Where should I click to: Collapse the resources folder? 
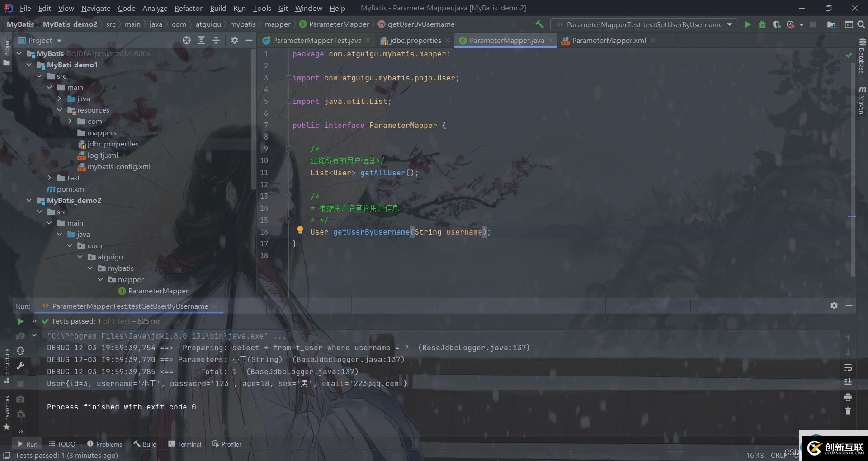[59, 110]
